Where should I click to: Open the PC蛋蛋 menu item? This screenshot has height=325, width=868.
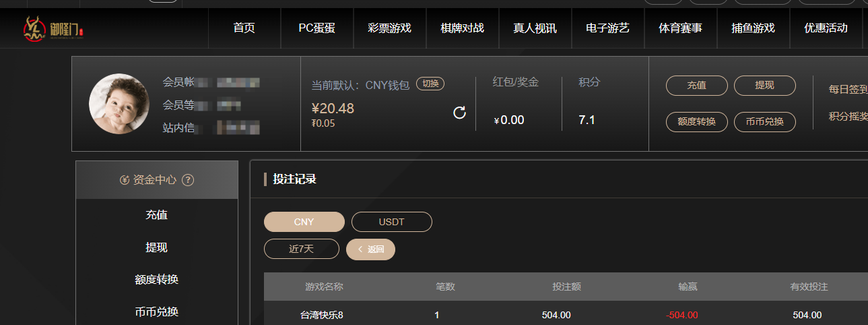[316, 28]
